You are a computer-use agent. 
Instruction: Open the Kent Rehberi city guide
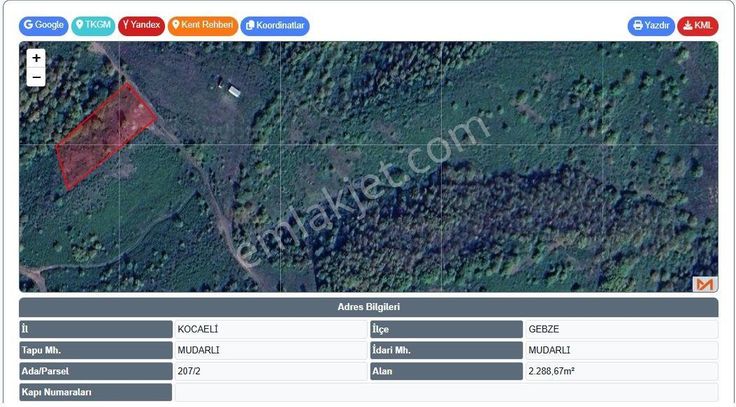[202, 25]
